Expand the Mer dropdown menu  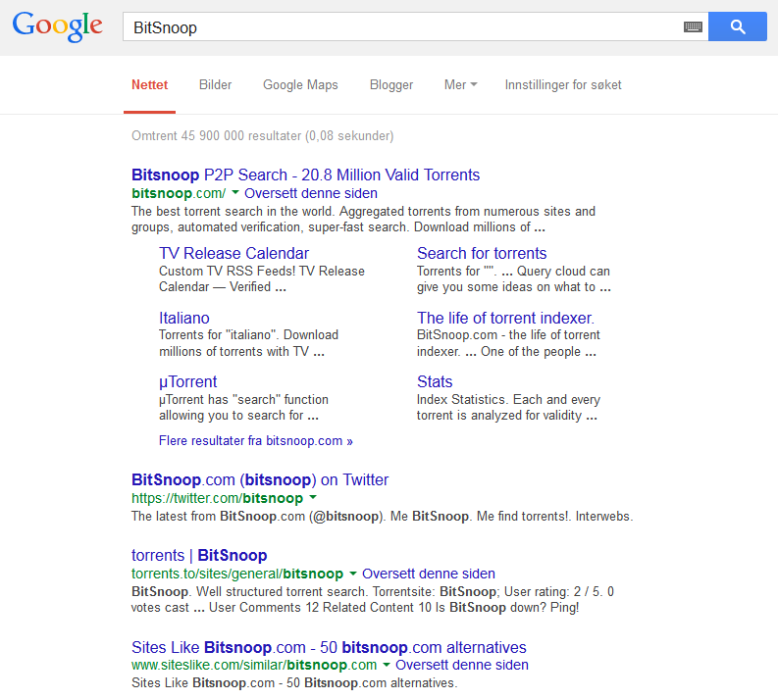coord(460,84)
